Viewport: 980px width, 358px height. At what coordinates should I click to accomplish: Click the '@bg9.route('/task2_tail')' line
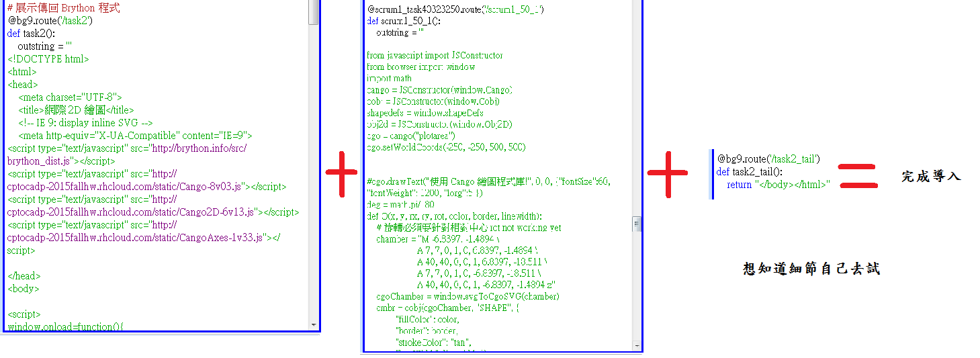pyautogui.click(x=768, y=159)
